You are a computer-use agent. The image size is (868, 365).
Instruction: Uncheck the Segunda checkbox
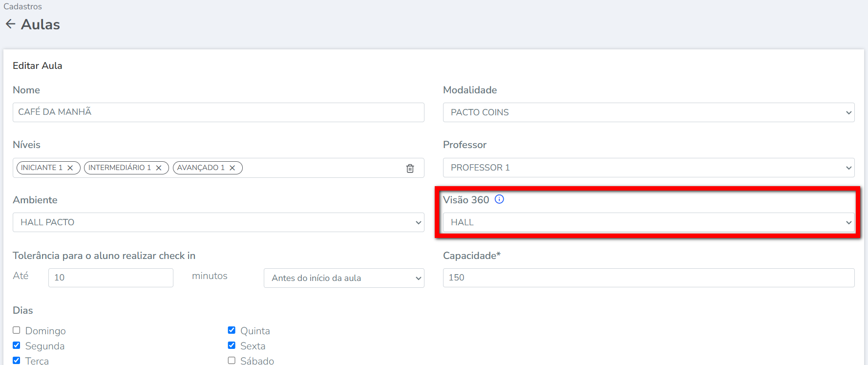click(17, 345)
